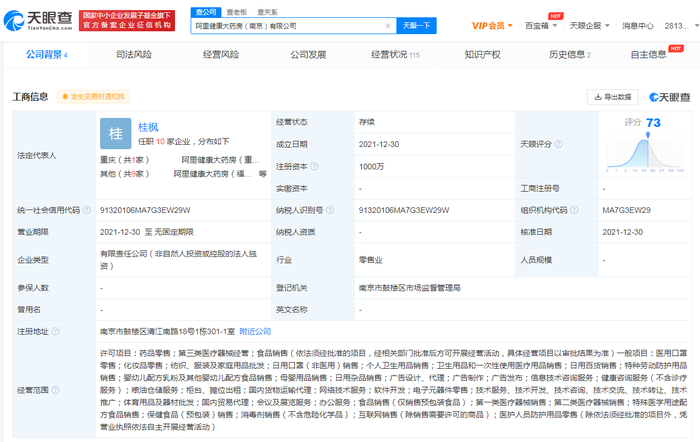
Task: Click help icon next to 统一社会信用代码
Action: coord(87,210)
